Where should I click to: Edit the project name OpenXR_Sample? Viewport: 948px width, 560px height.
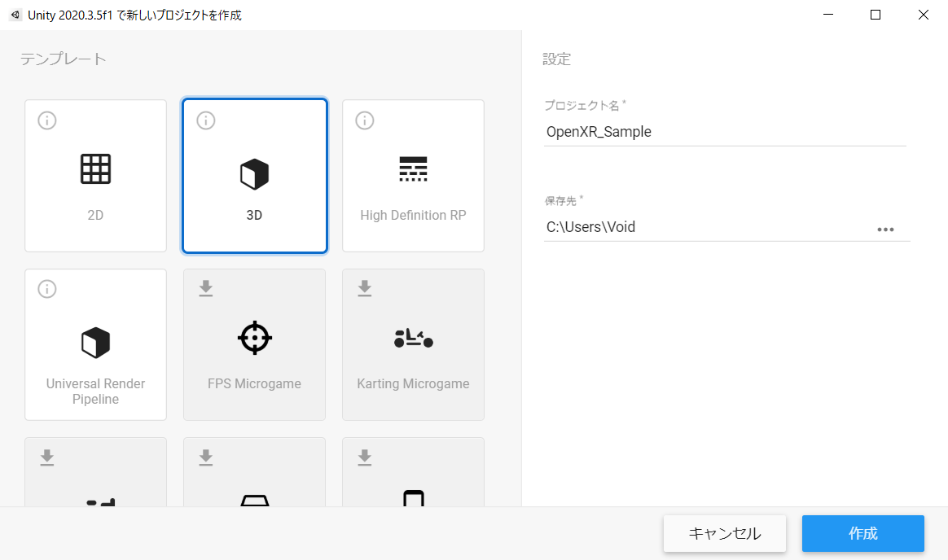coord(725,131)
